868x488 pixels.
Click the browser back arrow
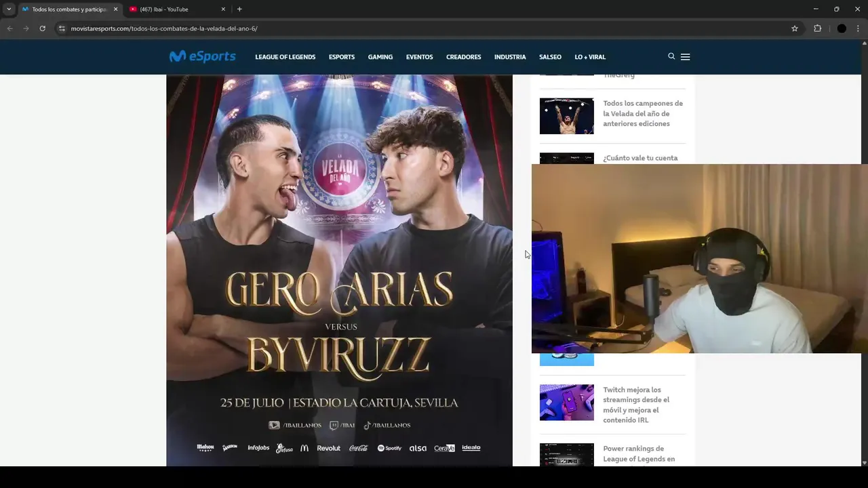click(9, 28)
